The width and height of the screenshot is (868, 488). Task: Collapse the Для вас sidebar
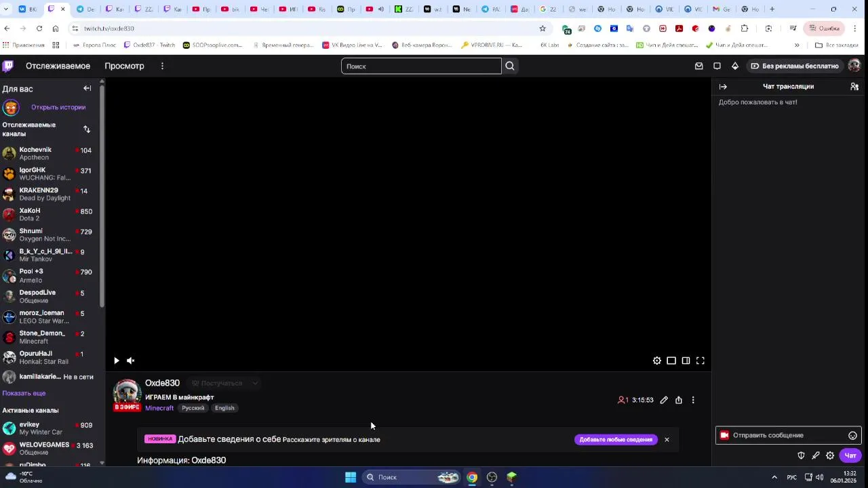[x=87, y=88]
